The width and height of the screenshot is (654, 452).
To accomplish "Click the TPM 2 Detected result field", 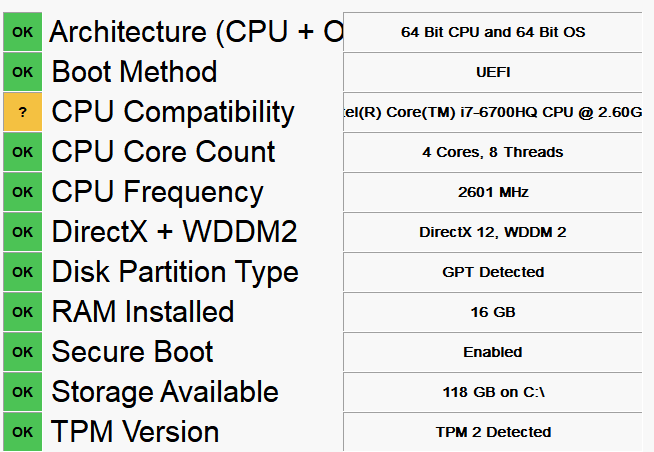I will (x=493, y=432).
